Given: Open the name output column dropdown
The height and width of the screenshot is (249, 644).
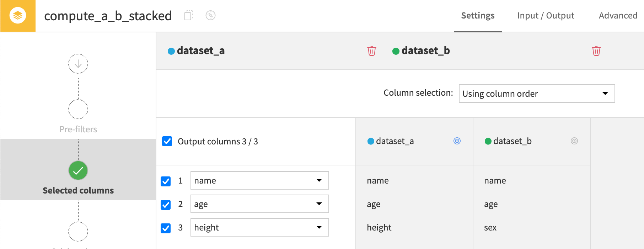Looking at the screenshot, I should (259, 180).
